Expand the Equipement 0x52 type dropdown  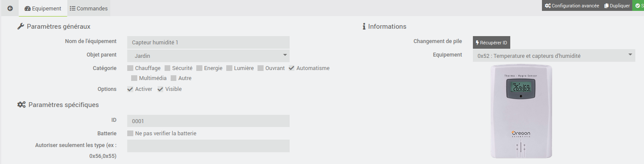[554, 56]
